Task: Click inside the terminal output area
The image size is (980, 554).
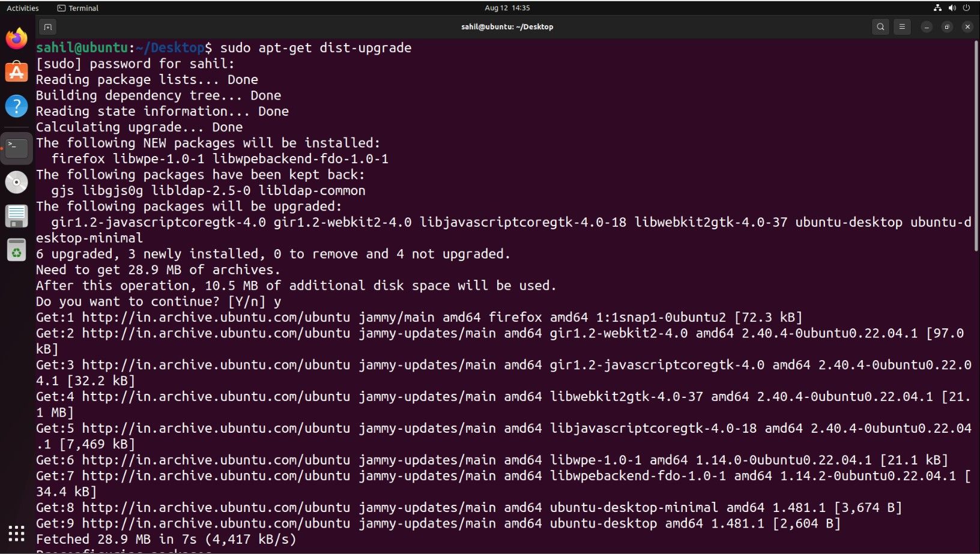Action: tap(480, 390)
